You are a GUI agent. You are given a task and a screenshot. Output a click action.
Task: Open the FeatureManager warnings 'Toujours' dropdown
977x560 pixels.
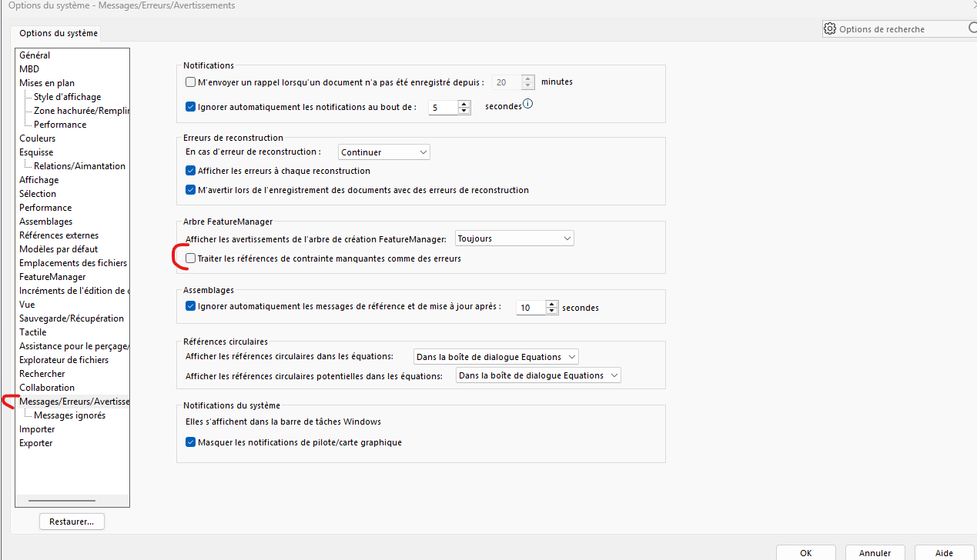[515, 238]
